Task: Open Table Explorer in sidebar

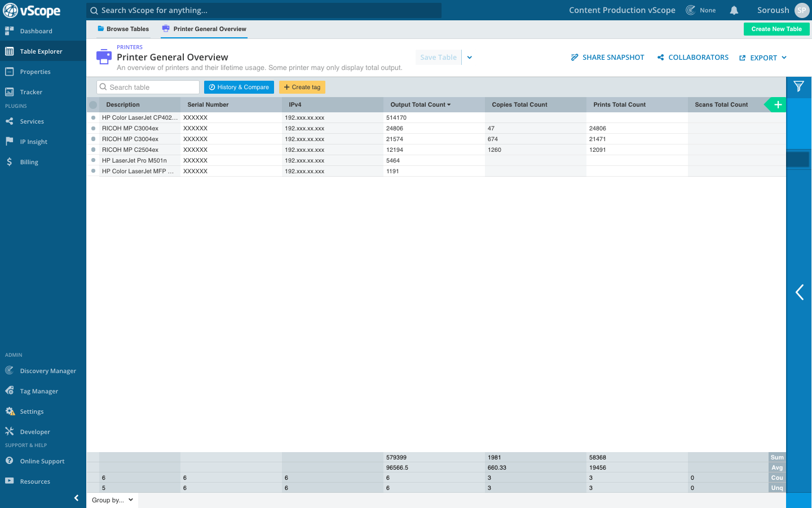Action: coord(43,51)
